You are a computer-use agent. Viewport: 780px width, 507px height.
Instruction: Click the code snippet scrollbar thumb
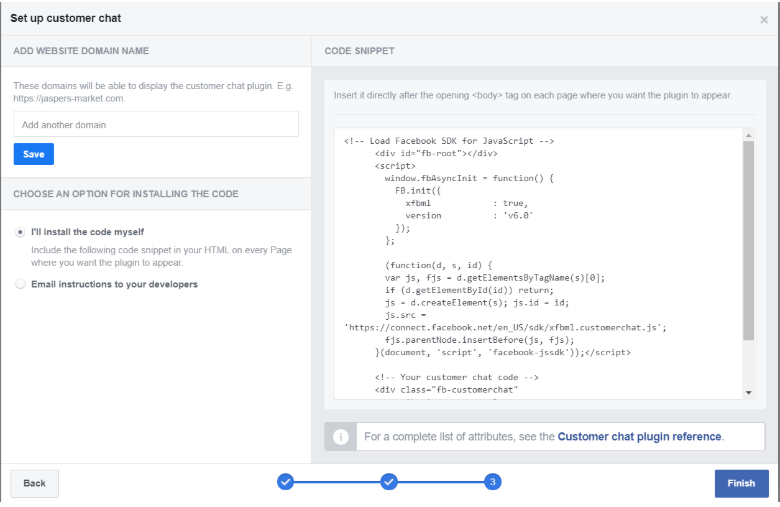(x=749, y=241)
